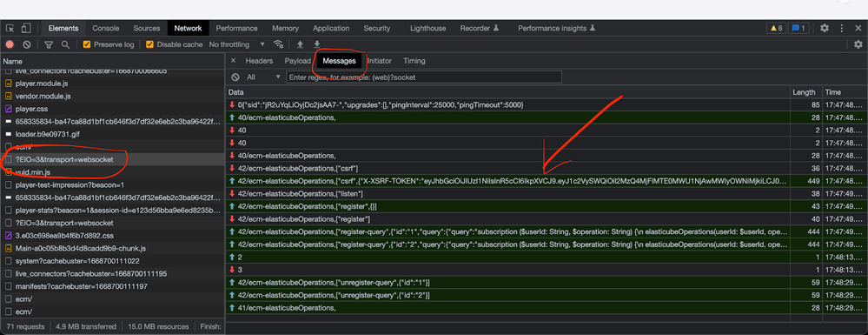Click the vendor.module.js script file icon
Viewport: 868px width, 335px height.
pos(9,96)
